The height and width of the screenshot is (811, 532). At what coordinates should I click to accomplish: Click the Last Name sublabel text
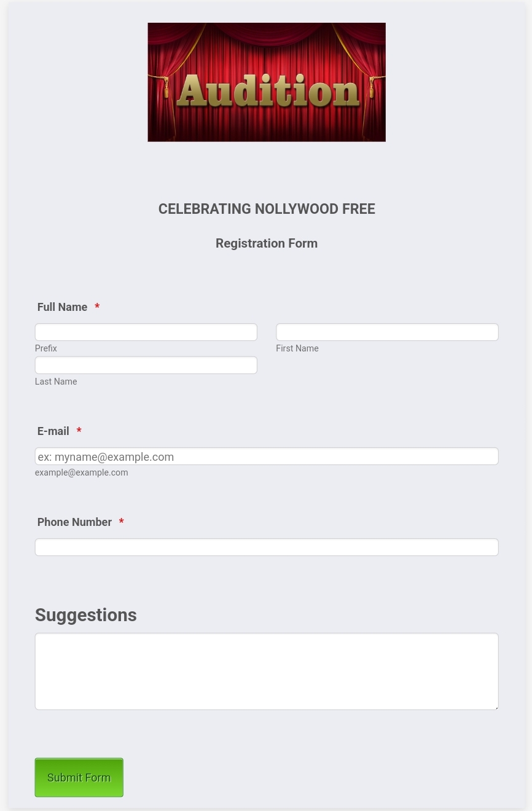56,382
